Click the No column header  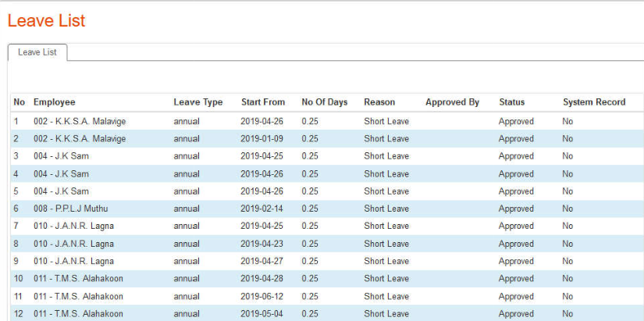[19, 102]
